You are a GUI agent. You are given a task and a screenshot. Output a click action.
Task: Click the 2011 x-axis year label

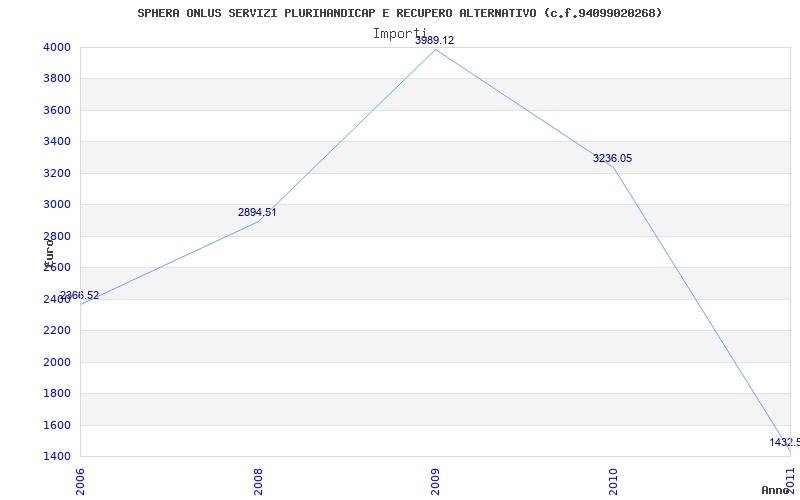coord(791,482)
